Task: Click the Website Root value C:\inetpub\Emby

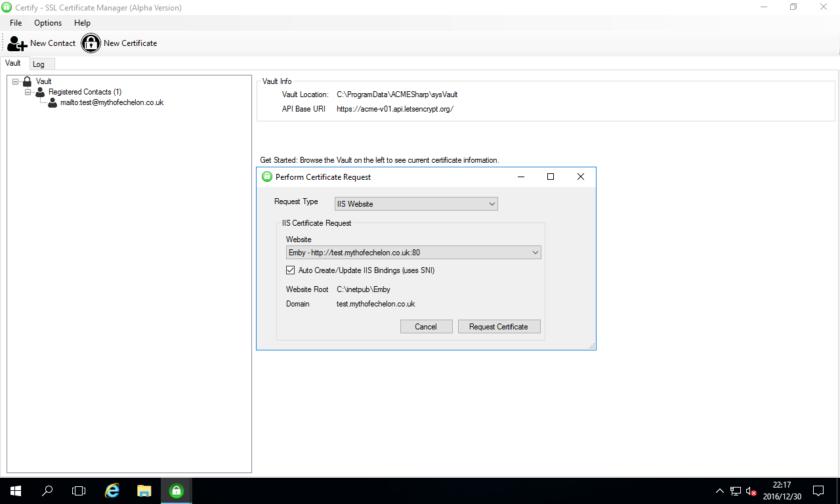Action: (364, 289)
